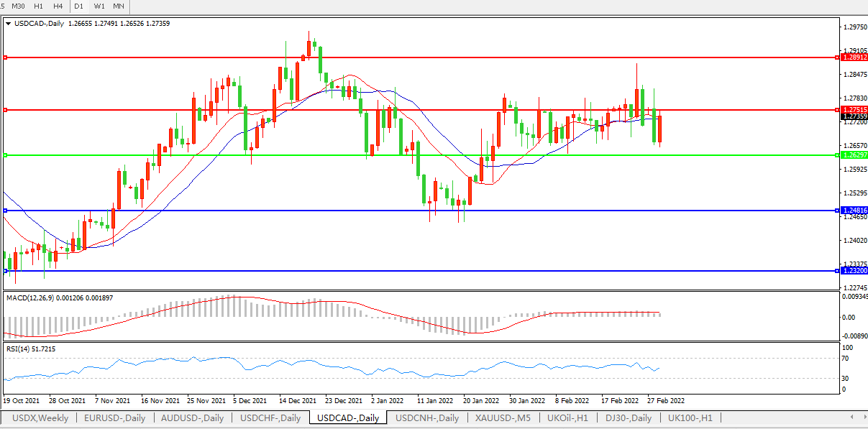Switch to H1 timeframe

click(39, 6)
